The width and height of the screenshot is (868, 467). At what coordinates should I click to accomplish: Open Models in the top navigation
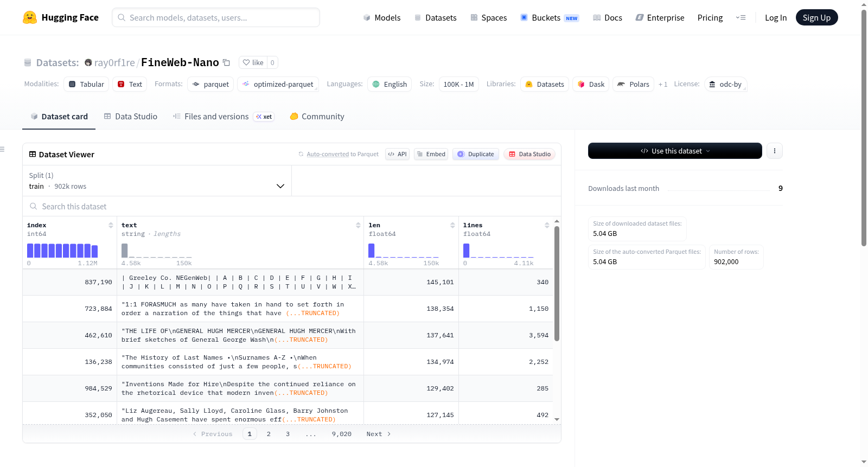click(382, 17)
